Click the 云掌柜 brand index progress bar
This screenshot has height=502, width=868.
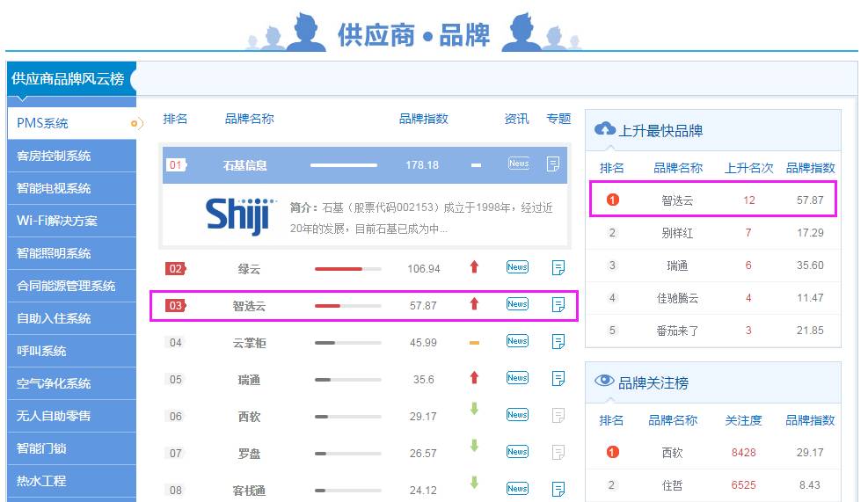(347, 343)
